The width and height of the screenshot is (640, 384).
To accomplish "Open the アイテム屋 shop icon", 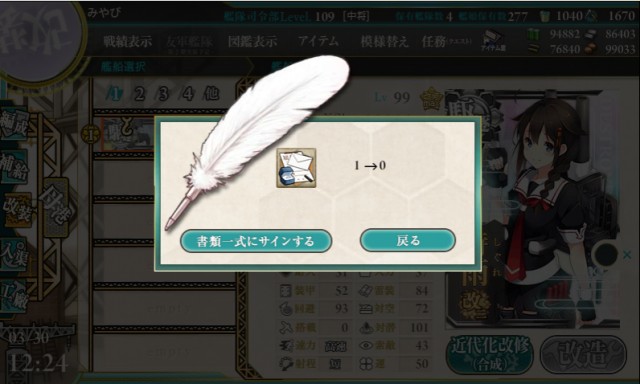I will pyautogui.click(x=493, y=41).
